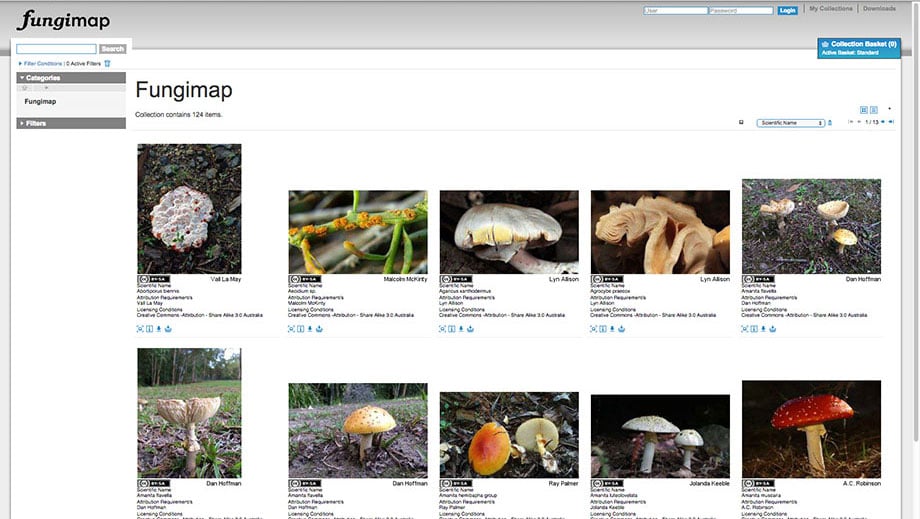920x519 pixels.
Task: Jump to the last page arrow
Action: 891,122
